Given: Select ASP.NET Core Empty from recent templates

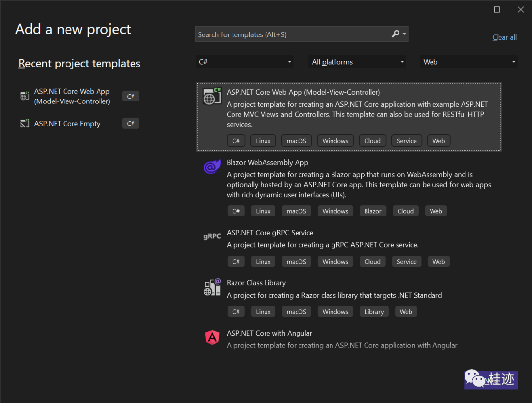Looking at the screenshot, I should (x=67, y=124).
